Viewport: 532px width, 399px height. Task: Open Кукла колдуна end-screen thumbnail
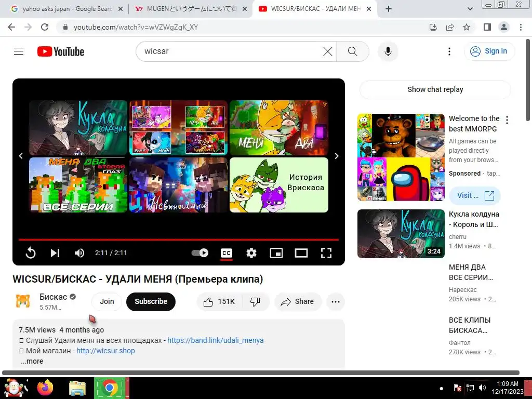78,128
